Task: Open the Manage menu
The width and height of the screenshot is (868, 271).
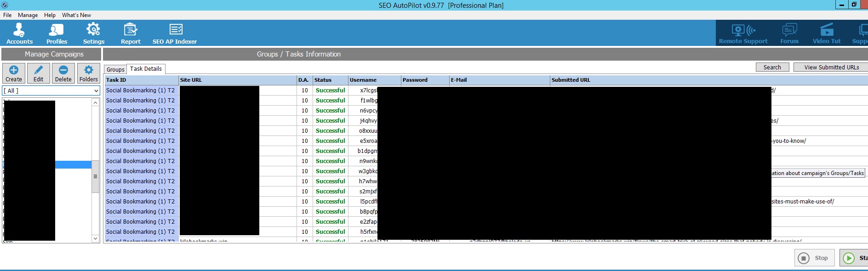Action: pyautogui.click(x=28, y=15)
